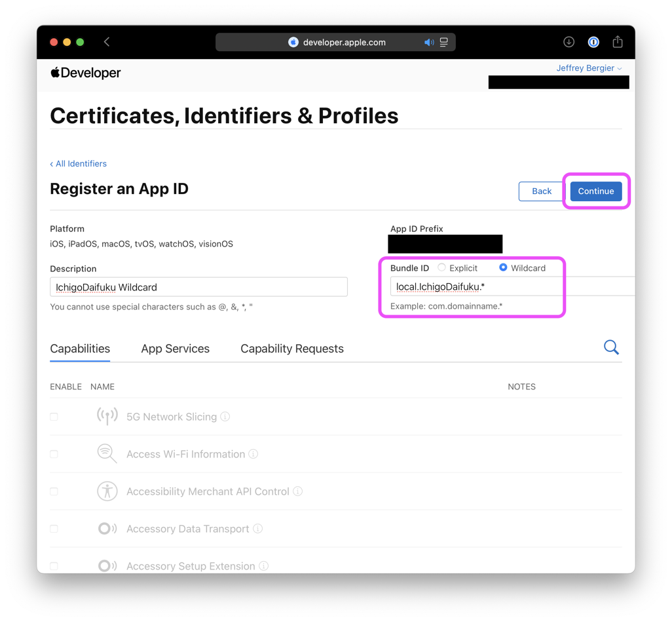Show info for Access Wi-Fi Information
Screen dimensions: 672x622
pos(253,454)
